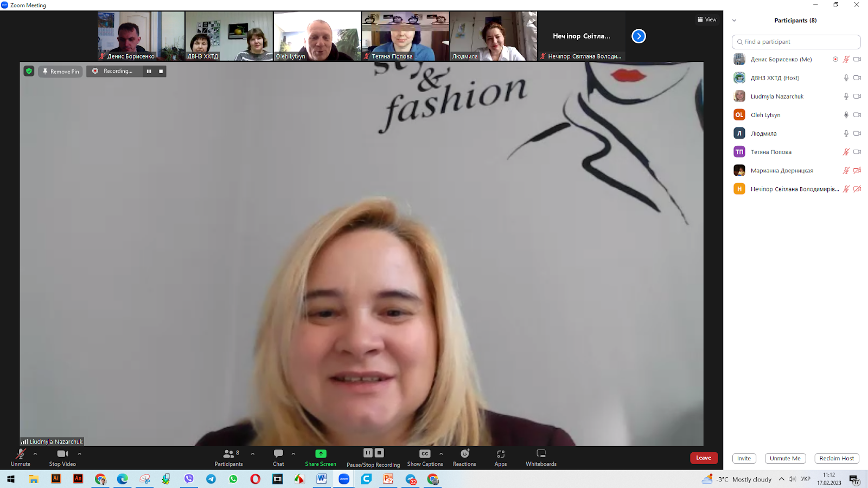
Task: Select Нечіпор Світлана in participants list
Action: click(x=796, y=189)
